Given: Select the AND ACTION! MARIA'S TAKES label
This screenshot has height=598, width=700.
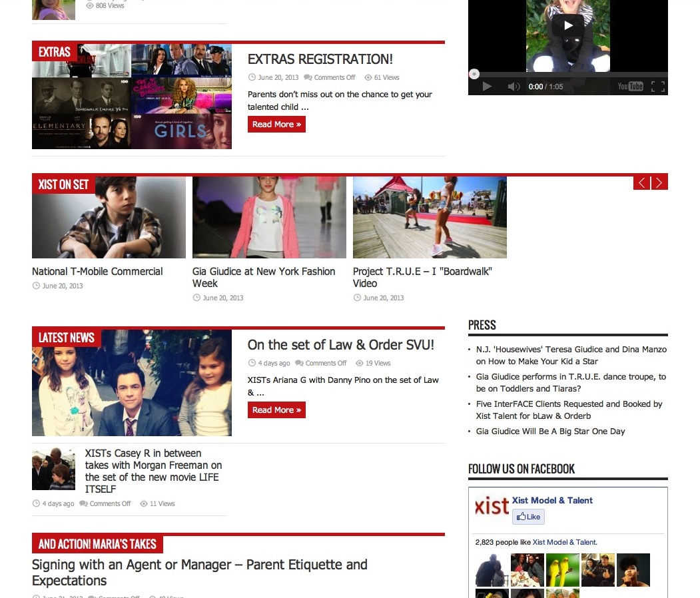Looking at the screenshot, I should tap(97, 544).
